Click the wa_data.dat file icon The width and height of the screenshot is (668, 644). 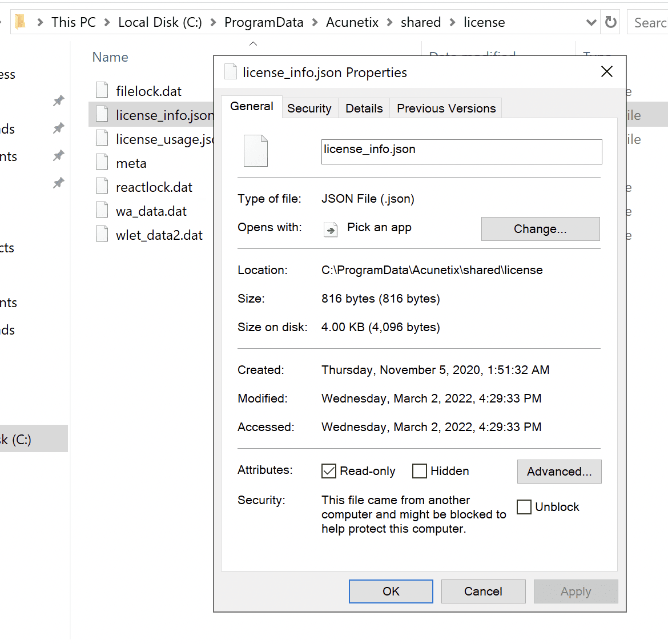tap(102, 210)
